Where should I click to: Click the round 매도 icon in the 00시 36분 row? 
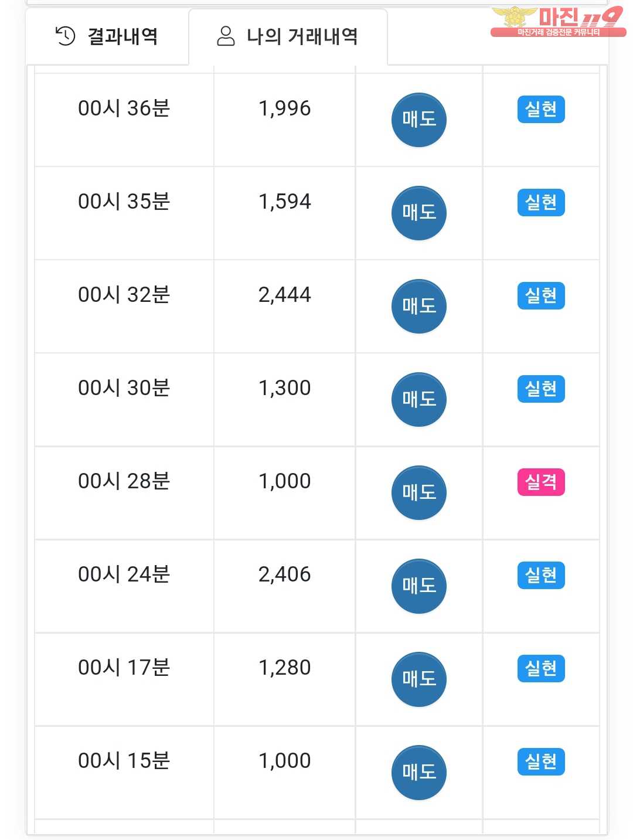419,120
